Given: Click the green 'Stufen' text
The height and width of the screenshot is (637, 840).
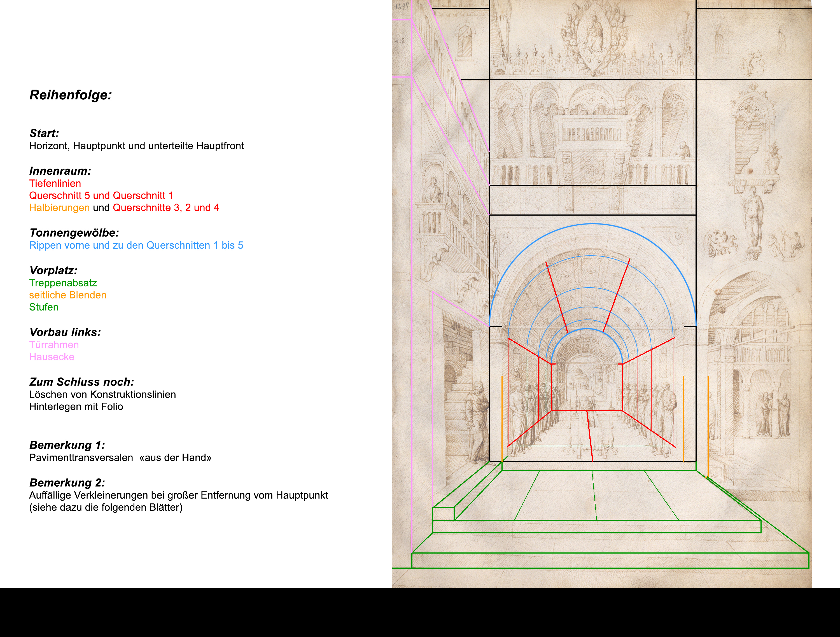Looking at the screenshot, I should click(x=44, y=307).
